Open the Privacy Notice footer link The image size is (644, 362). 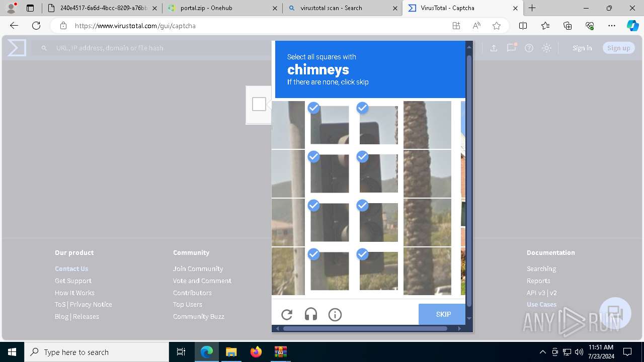(91, 304)
